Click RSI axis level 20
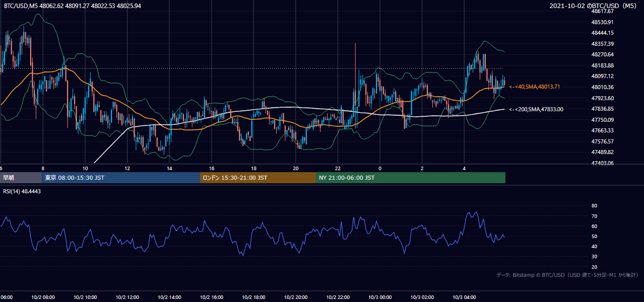This screenshot has width=644, height=302. coord(595,267)
